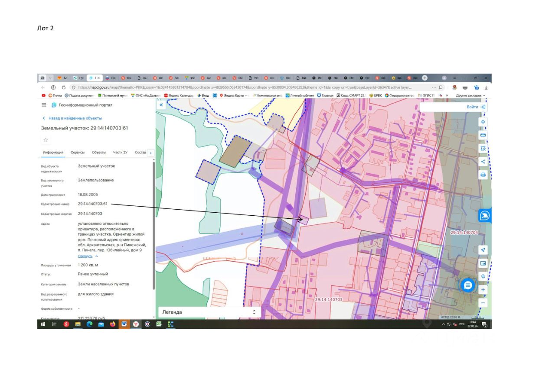This screenshot has height=392, width=555.
Task: Toggle the overview mini-map button
Action: tap(483, 263)
